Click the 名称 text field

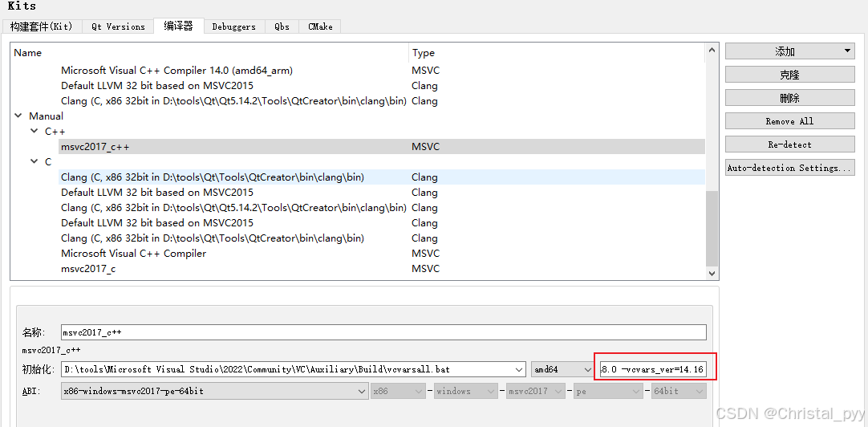pyautogui.click(x=383, y=332)
